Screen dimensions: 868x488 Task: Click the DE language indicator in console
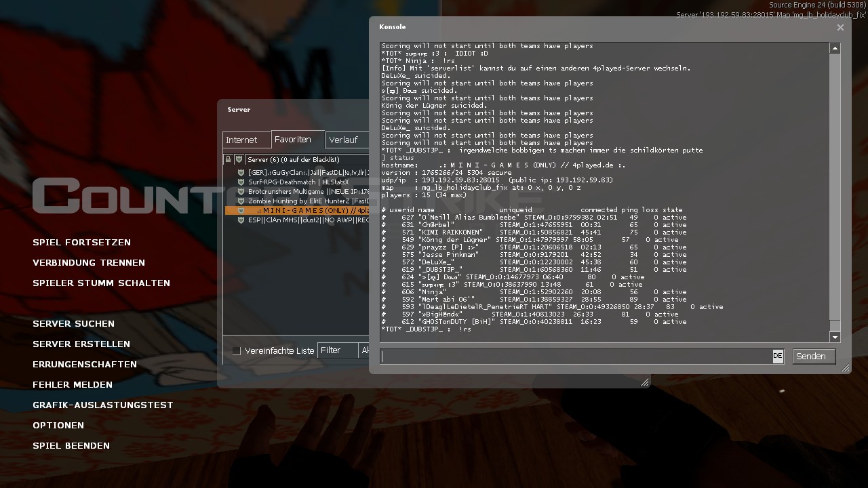tap(777, 356)
